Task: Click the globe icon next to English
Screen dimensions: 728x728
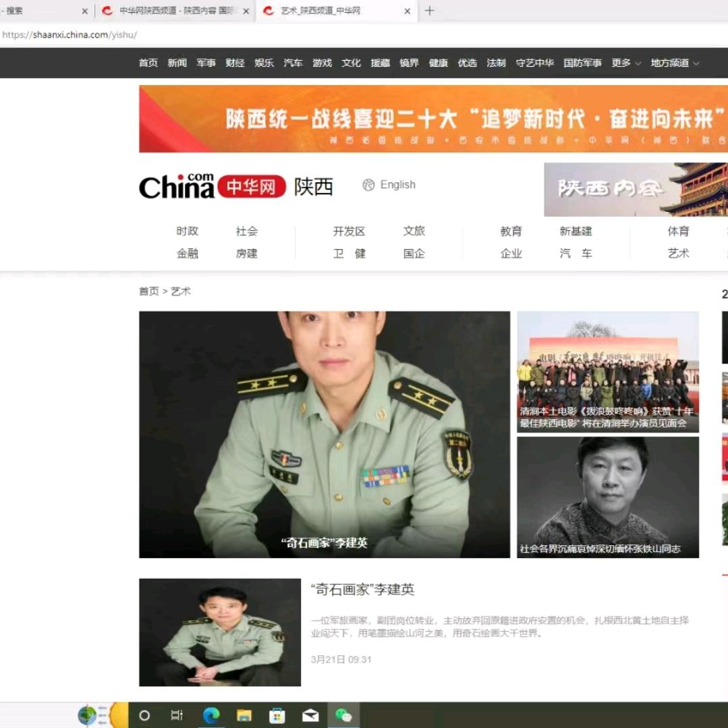Action: tap(367, 184)
